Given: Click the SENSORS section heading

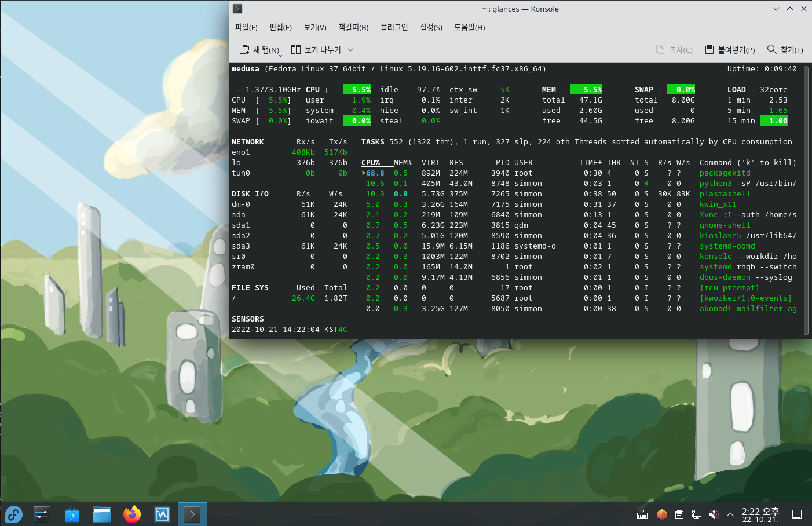Looking at the screenshot, I should (x=248, y=319).
